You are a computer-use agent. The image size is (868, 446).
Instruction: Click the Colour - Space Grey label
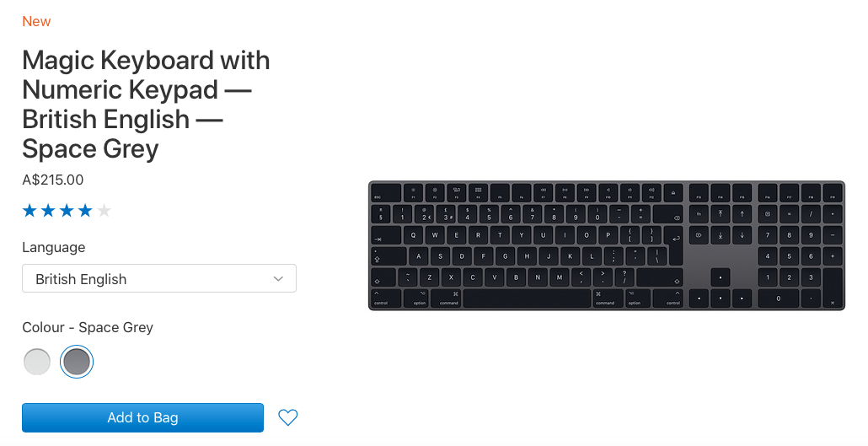coord(88,327)
